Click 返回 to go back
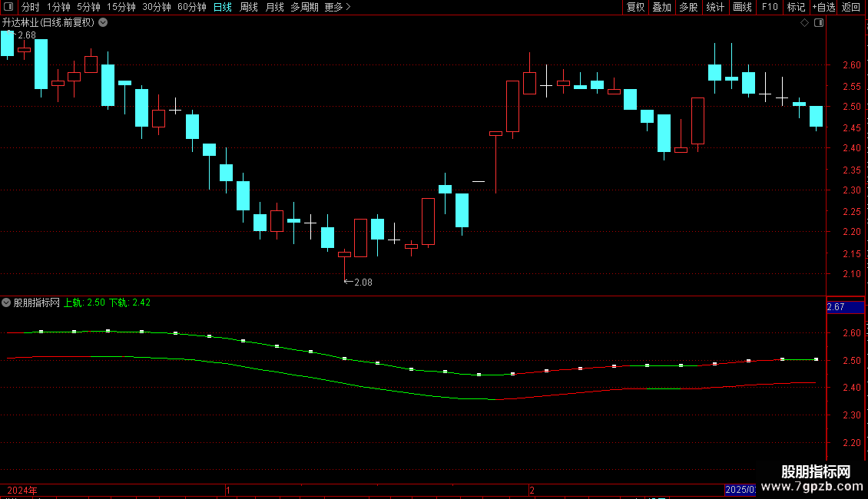Screen dimensions: 868x499 pyautogui.click(x=851, y=7)
